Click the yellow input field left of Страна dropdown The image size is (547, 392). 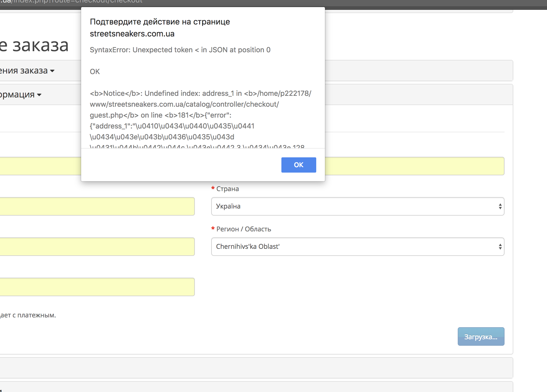click(97, 206)
